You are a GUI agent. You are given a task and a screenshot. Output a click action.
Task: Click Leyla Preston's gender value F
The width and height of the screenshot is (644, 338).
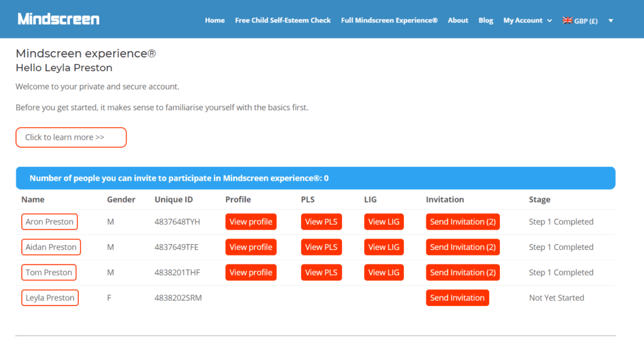[x=109, y=298]
